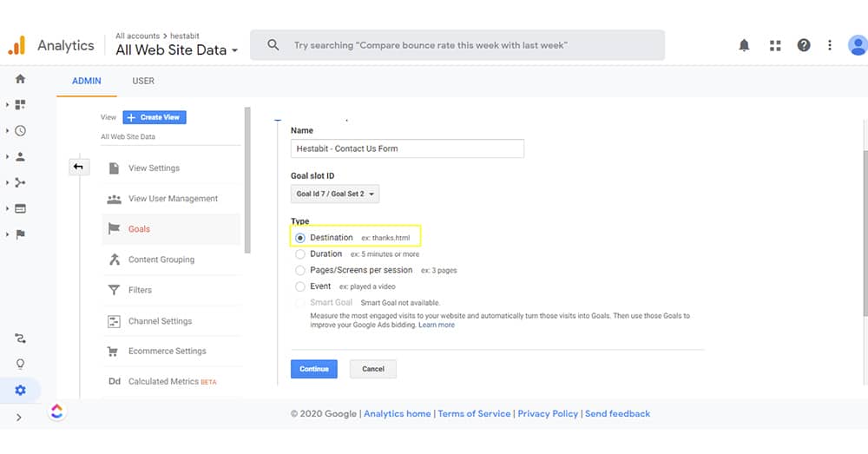This screenshot has height=454, width=868.
Task: Open the help question mark icon
Action: point(804,45)
